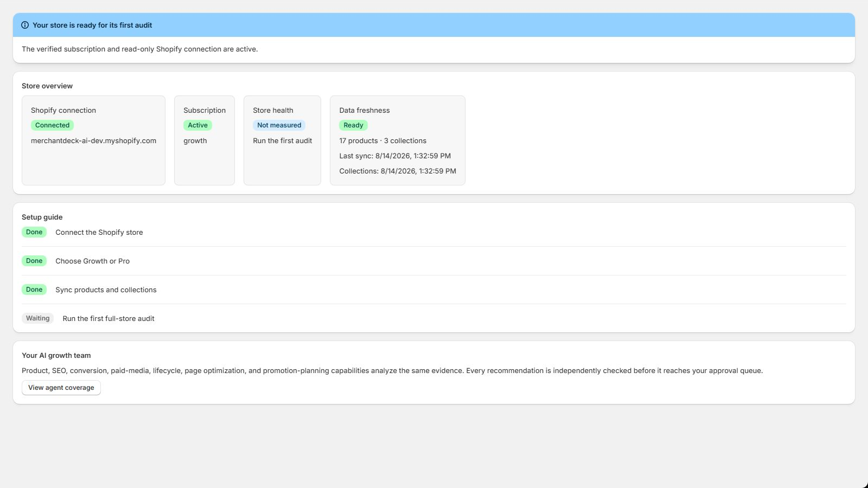Click the Active subscription badge
The image size is (868, 488).
197,125
